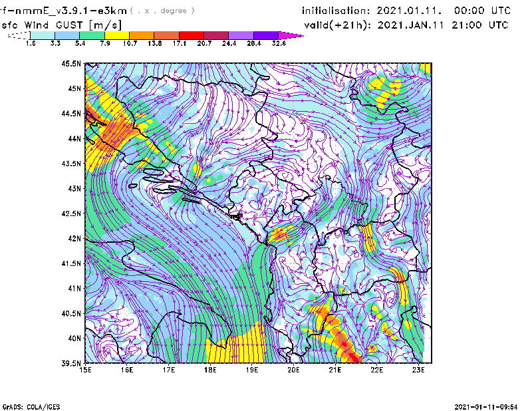This screenshot has height=411, width=532.
Task: Click the 'sfc Wind GUST [m/s]' title
Action: (62, 25)
